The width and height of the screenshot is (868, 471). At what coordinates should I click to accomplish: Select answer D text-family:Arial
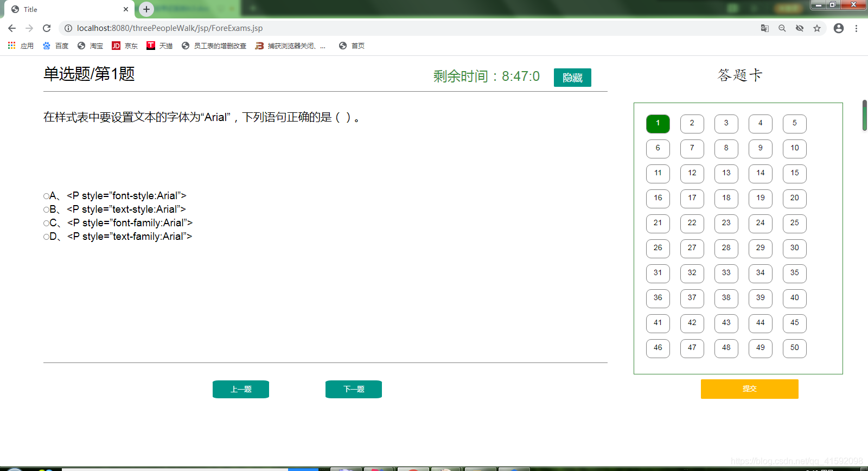[47, 237]
